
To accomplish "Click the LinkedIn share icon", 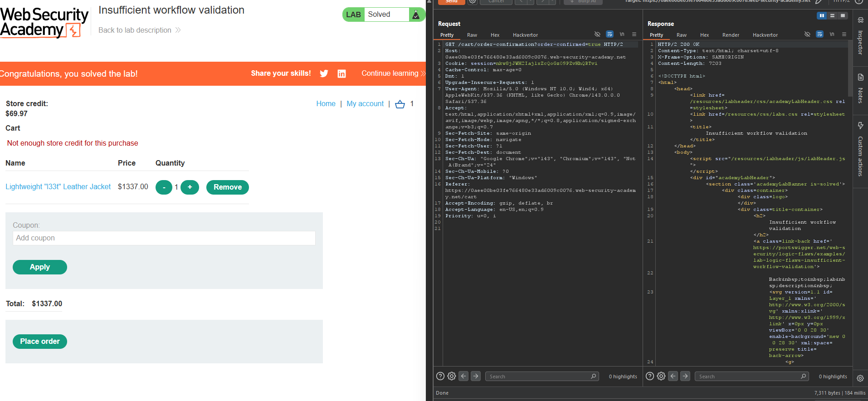I will pos(341,73).
